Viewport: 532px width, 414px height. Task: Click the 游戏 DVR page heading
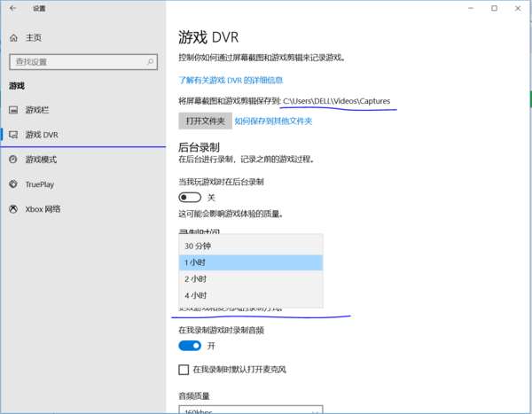point(208,37)
